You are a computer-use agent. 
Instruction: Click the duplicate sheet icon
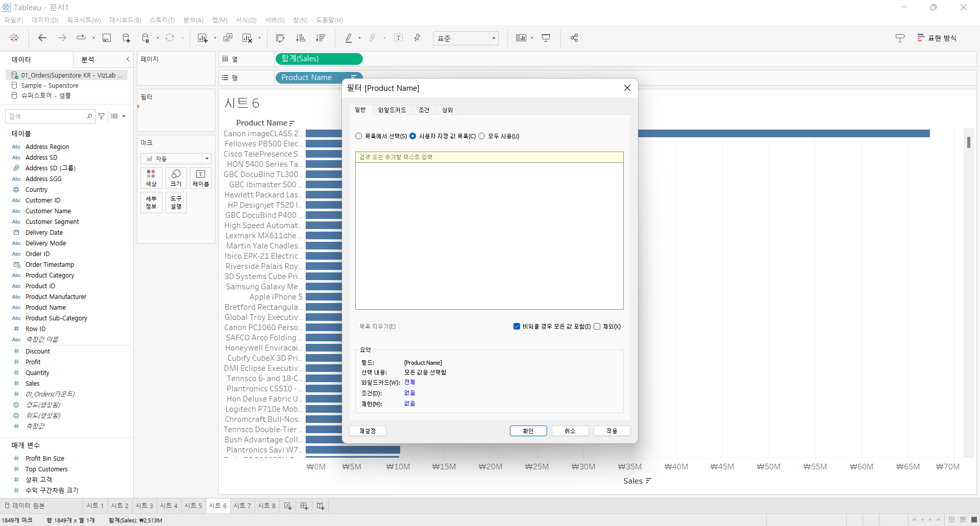tap(228, 38)
